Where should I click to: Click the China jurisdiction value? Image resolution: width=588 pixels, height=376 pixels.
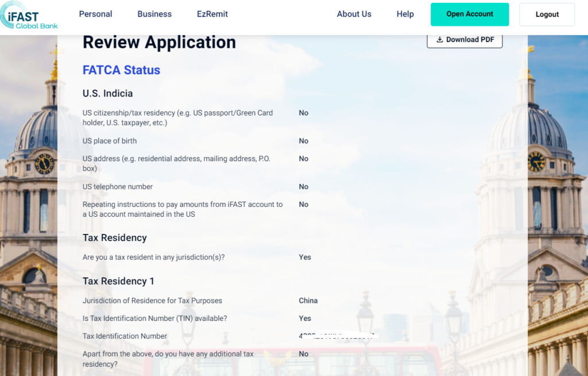[308, 301]
